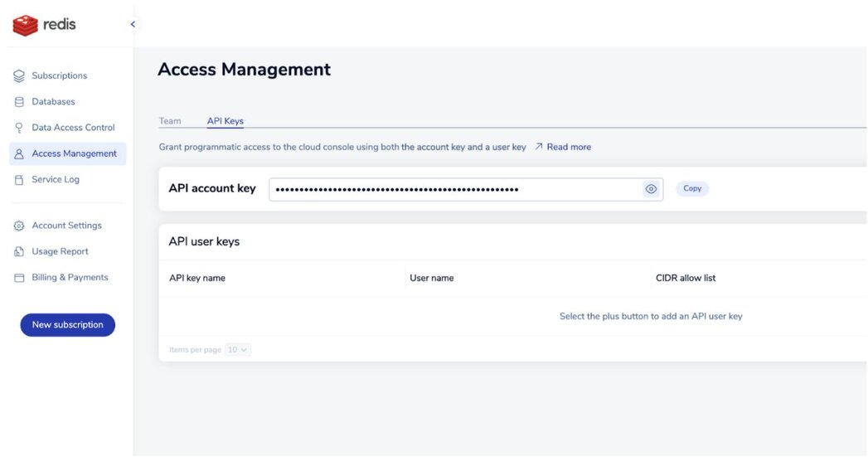Reveal the API account key with eye icon
This screenshot has width=868, height=457.
pyautogui.click(x=651, y=189)
